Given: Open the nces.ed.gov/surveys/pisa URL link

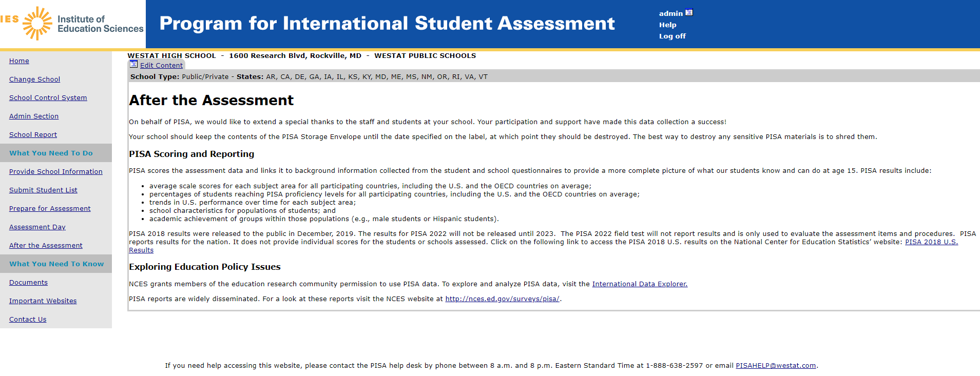Looking at the screenshot, I should pos(502,299).
